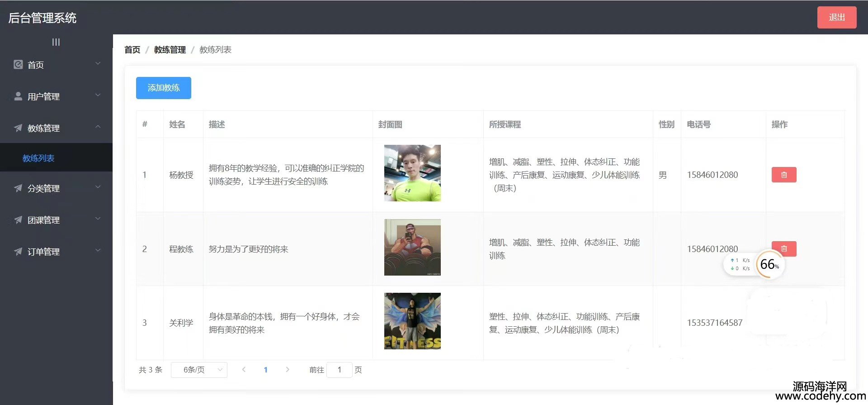
Task: Expand the 首页 menu chevron
Action: [98, 64]
